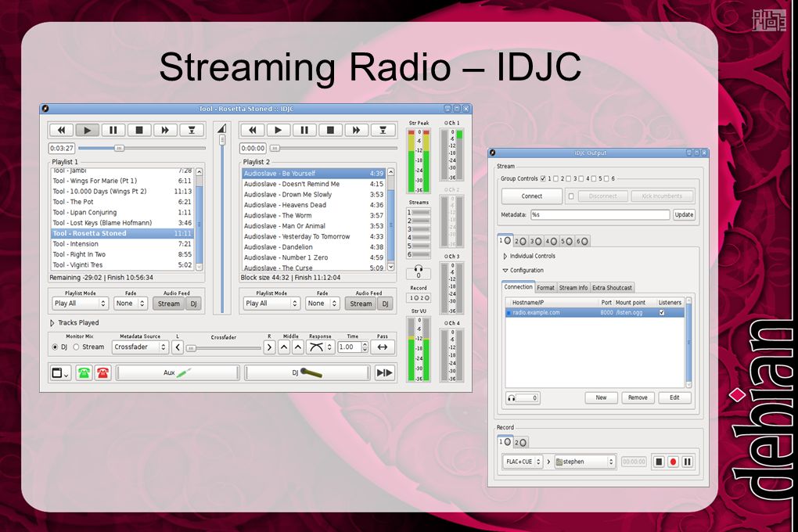Move crossfader fully left with arrow

click(x=177, y=347)
